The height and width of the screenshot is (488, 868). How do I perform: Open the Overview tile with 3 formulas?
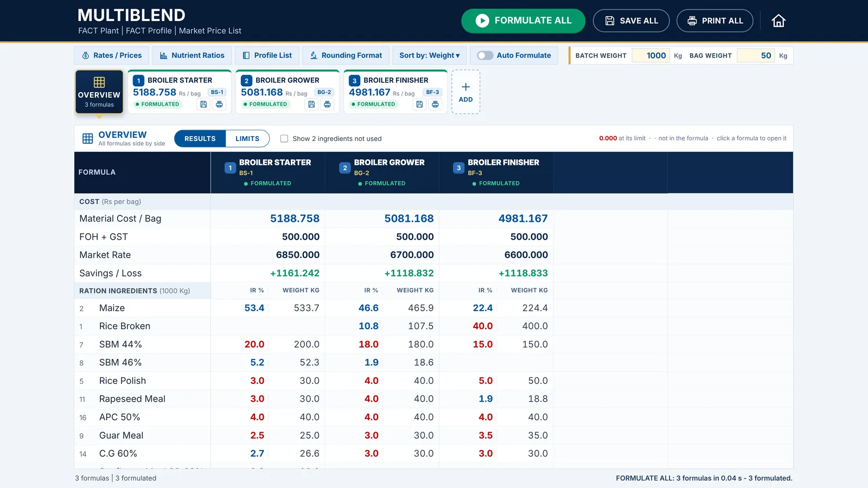pyautogui.click(x=99, y=92)
